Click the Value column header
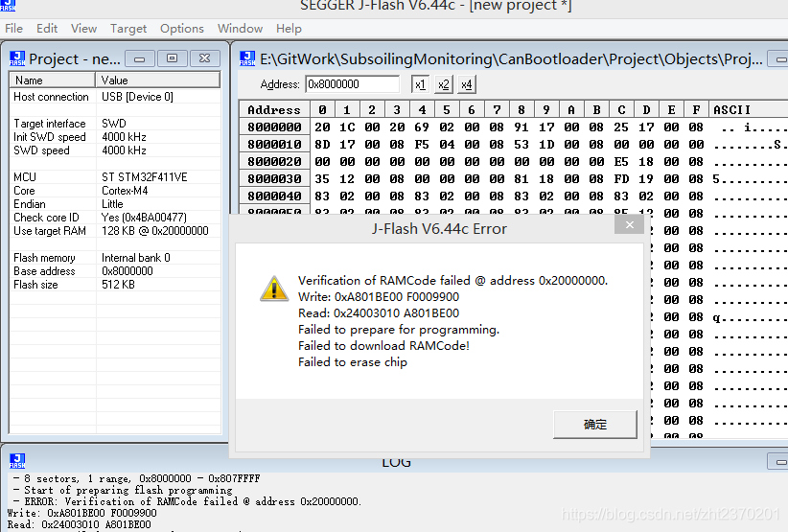Screen dimensions: 788x532 pos(158,81)
